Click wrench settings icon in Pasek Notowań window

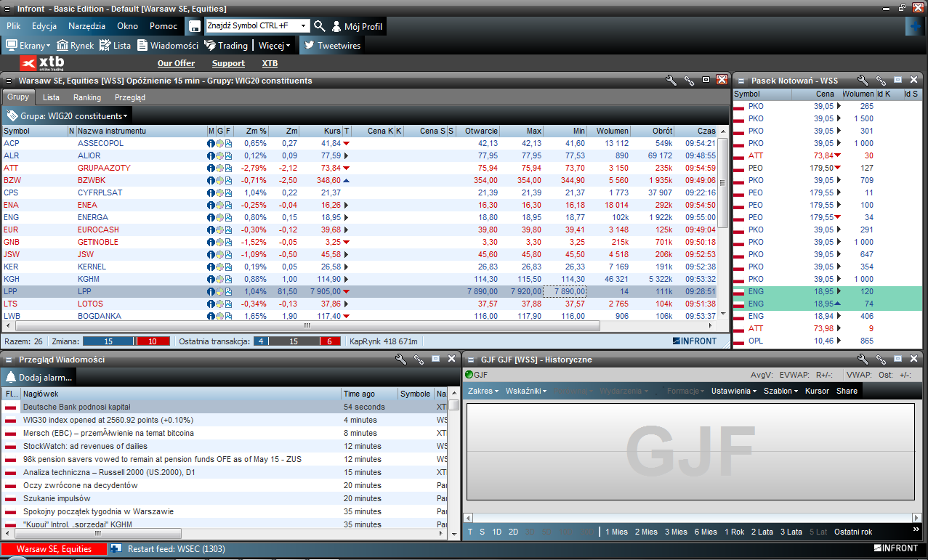click(863, 80)
